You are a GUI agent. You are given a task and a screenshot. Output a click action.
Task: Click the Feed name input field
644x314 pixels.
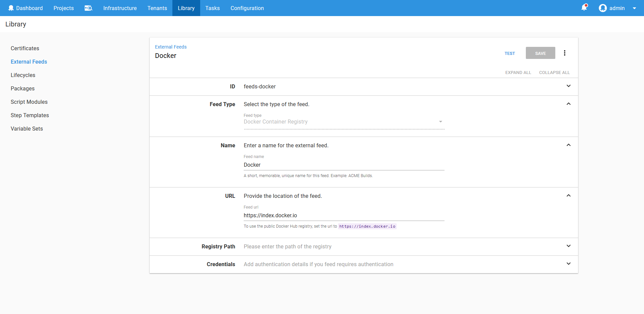[x=344, y=165]
